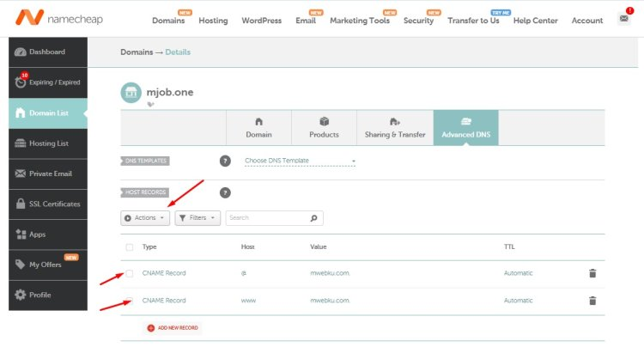Tick the checkbox for the www CNAME record
This screenshot has height=347, width=644.
pyautogui.click(x=130, y=301)
